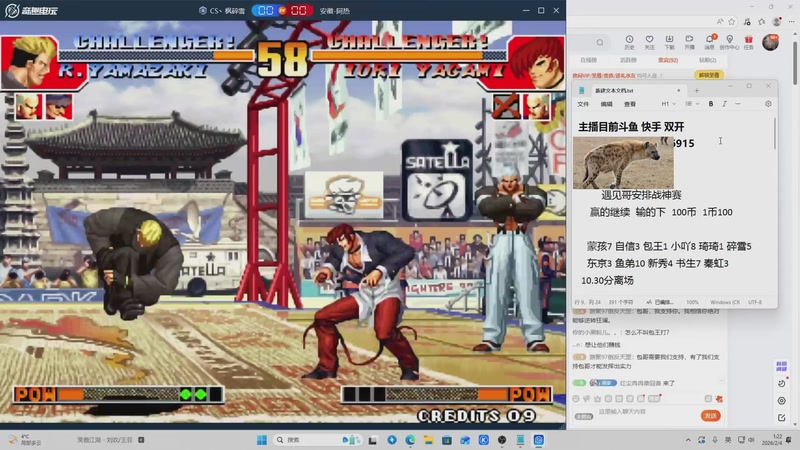Click the clock and date in system tray
This screenshot has width=800, height=450.
[x=772, y=440]
